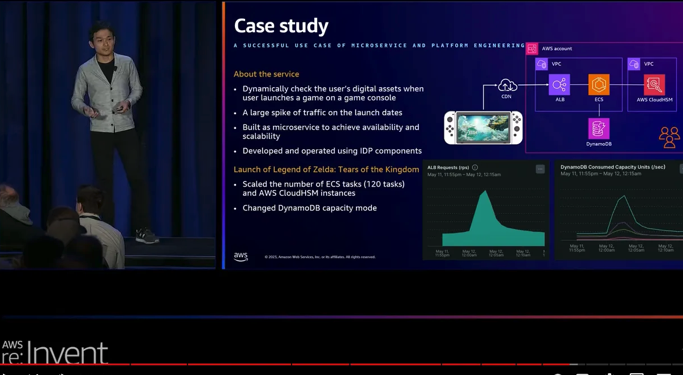
Task: Open the ALB Requests chart options menu
Action: [x=540, y=169]
